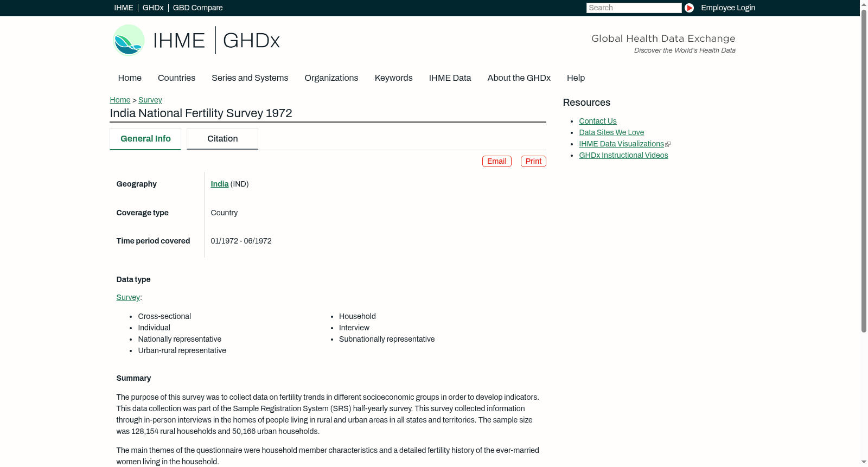This screenshot has width=868, height=467.
Task: Click the Coverage type value Country
Action: click(x=224, y=213)
